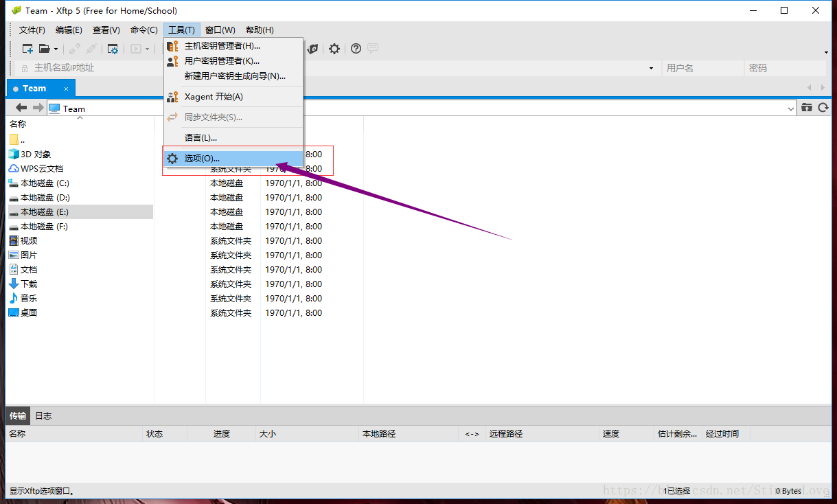Open the 窗口(W) menu
This screenshot has width=837, height=504.
click(x=220, y=30)
